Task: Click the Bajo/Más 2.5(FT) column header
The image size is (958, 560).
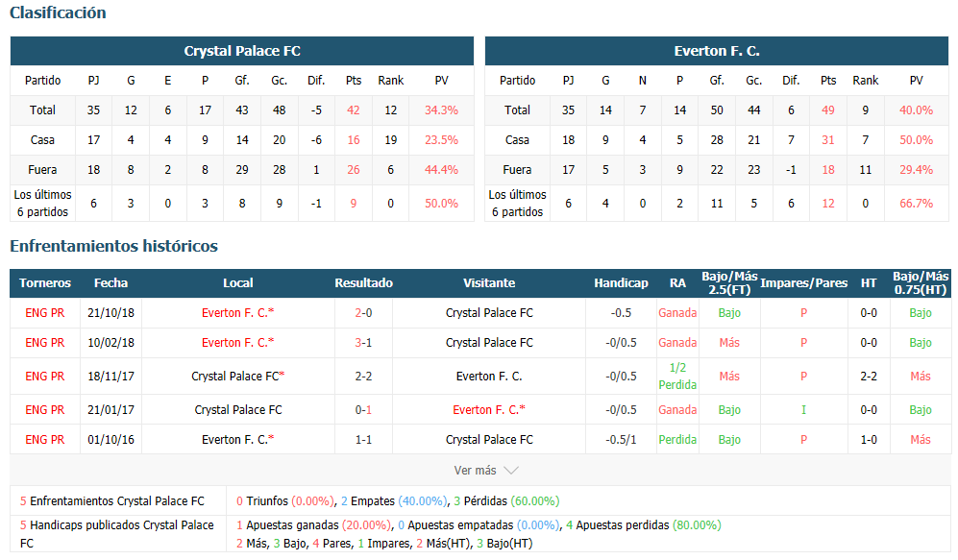Action: (x=729, y=282)
